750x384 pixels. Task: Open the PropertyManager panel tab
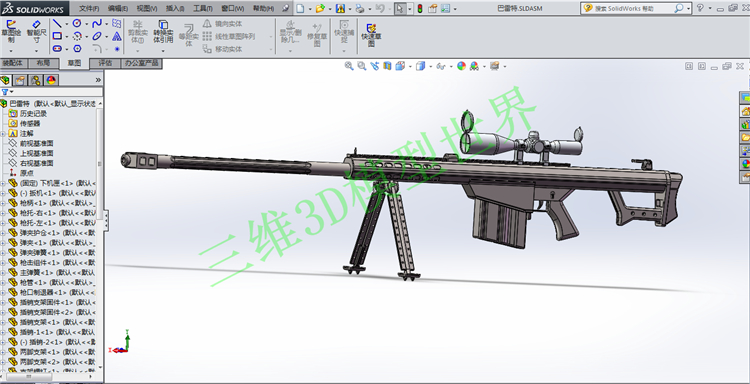tap(20, 80)
